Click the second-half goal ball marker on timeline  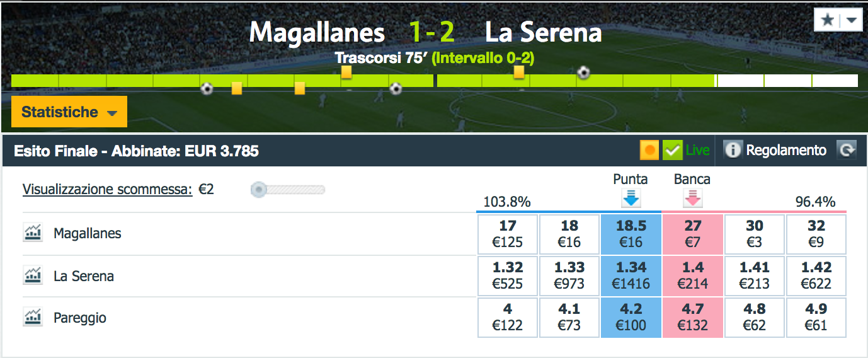584,72
